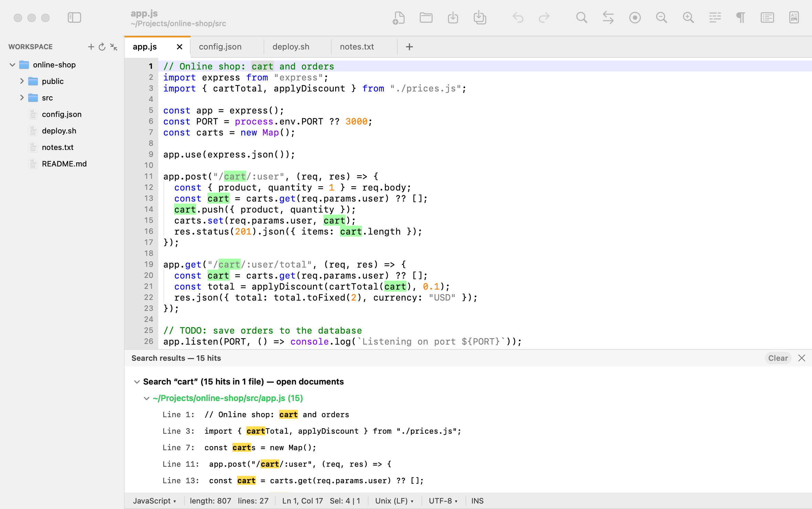The height and width of the screenshot is (509, 812).
Task: Click the length: 807 status entry
Action: (210, 501)
